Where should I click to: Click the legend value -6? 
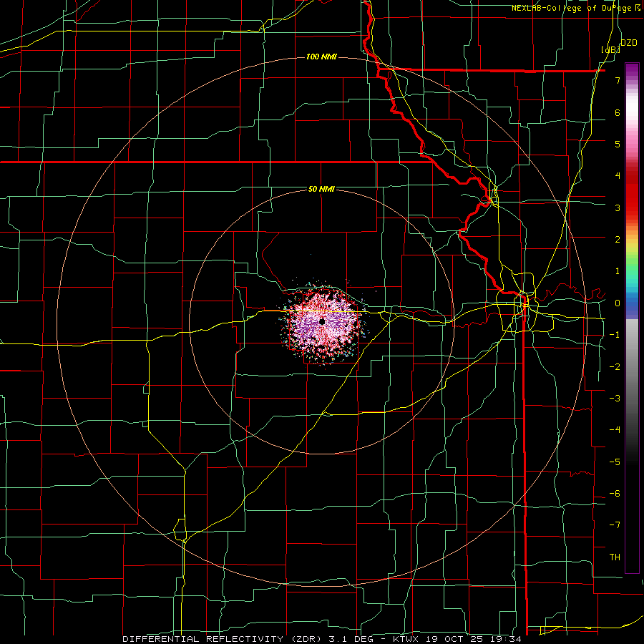(x=615, y=493)
